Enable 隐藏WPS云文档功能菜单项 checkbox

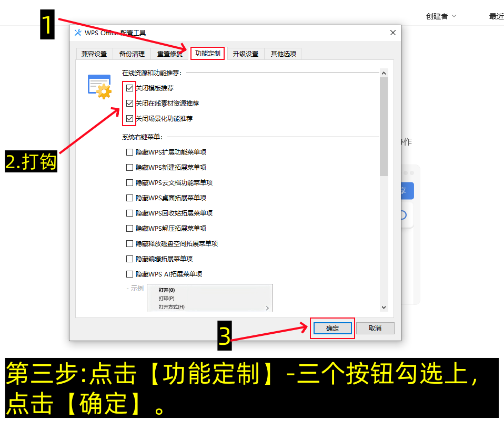pos(129,182)
